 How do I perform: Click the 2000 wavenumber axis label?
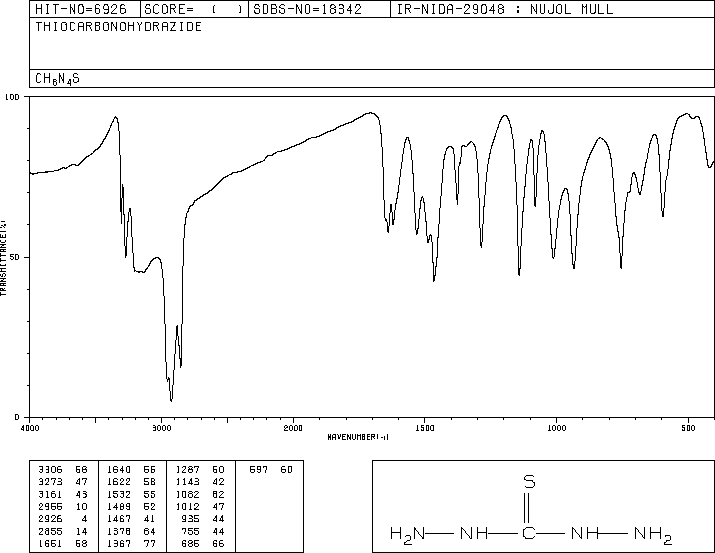[x=293, y=428]
